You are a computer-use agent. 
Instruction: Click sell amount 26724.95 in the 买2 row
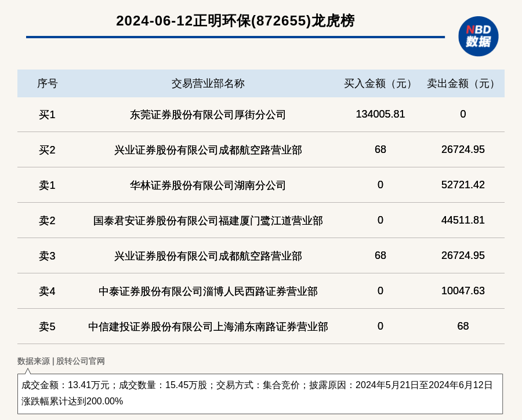pos(463,149)
